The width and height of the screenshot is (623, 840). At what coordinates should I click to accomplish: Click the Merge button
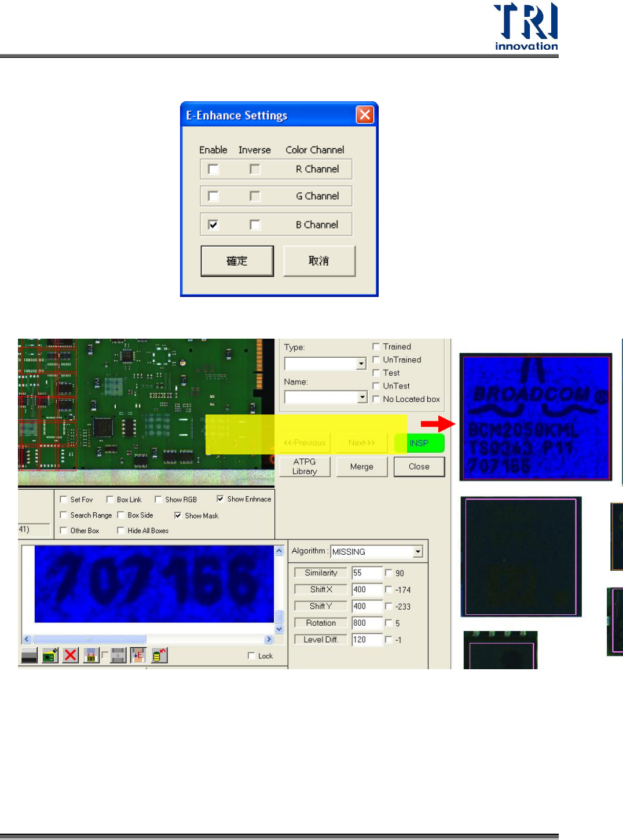[x=362, y=467]
